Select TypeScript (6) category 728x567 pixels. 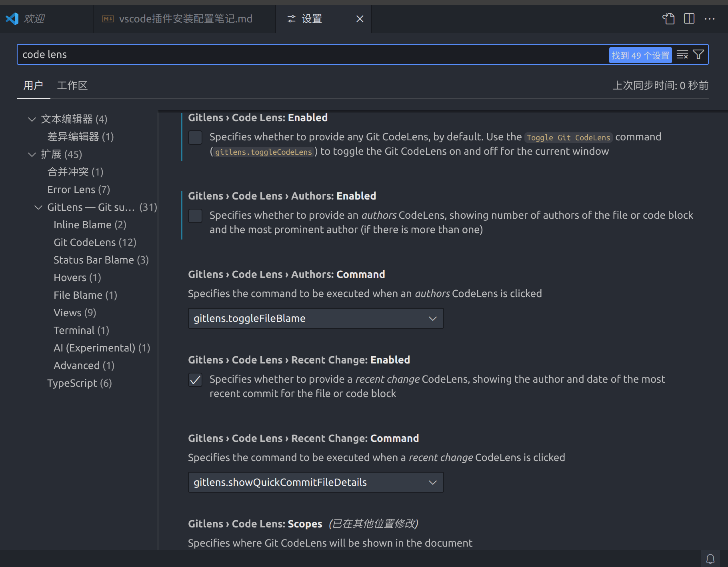click(x=80, y=383)
